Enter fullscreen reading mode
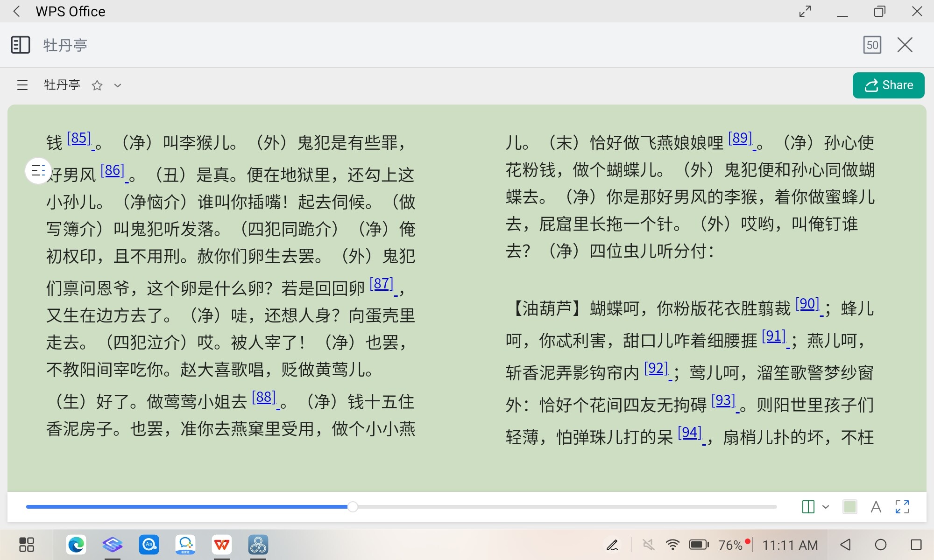 pos(902,507)
